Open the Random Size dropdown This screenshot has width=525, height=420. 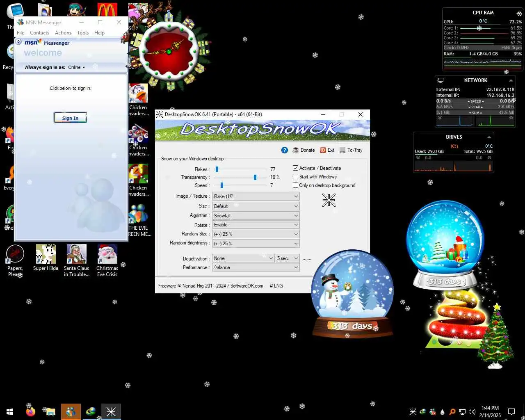point(256,234)
